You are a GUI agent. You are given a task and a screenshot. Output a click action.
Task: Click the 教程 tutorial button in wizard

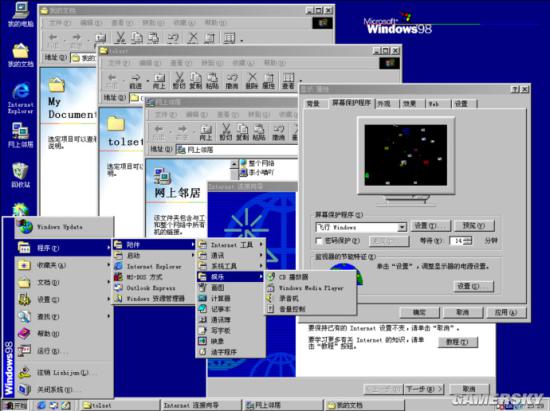coord(457,342)
